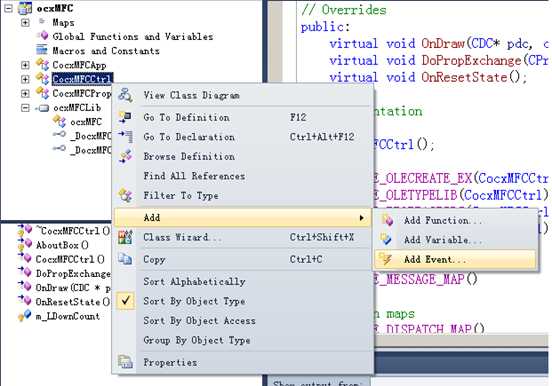Click the public: keyword in code
This screenshot has height=386, width=552.
point(325,27)
